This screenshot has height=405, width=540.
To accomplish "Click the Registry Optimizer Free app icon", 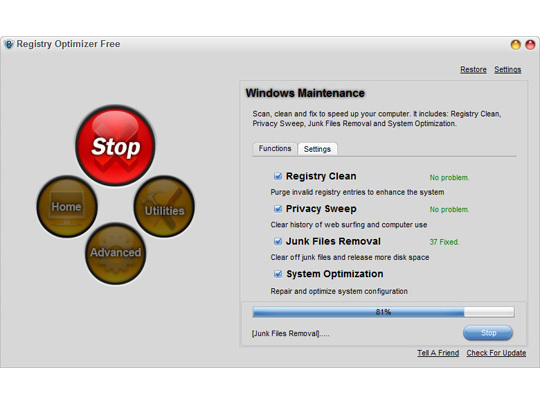I will [9, 44].
